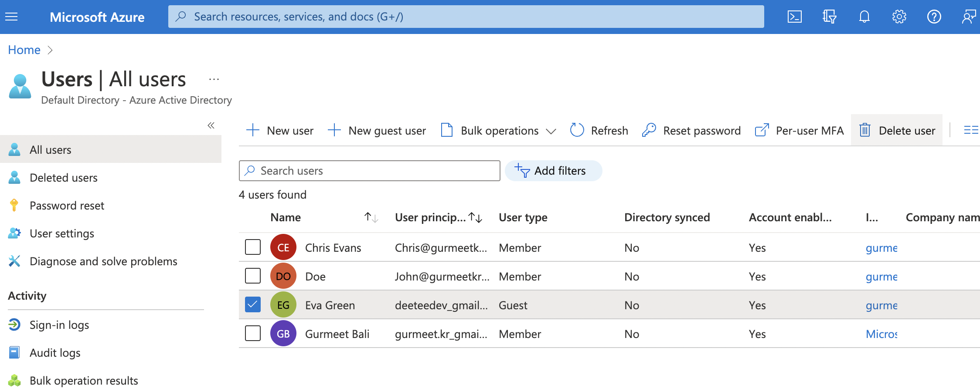980x392 pixels.
Task: Click the Add filters pill button
Action: point(553,171)
